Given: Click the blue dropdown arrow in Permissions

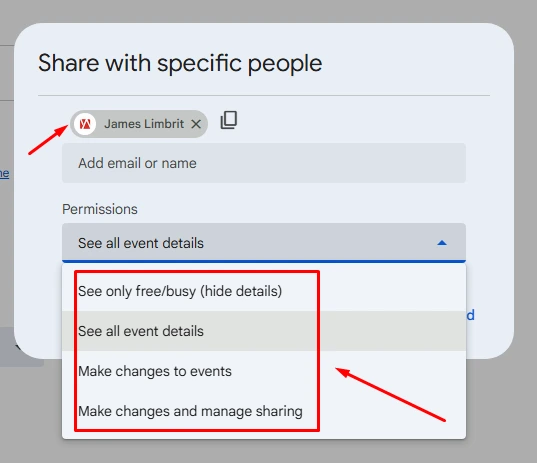Looking at the screenshot, I should [x=442, y=243].
